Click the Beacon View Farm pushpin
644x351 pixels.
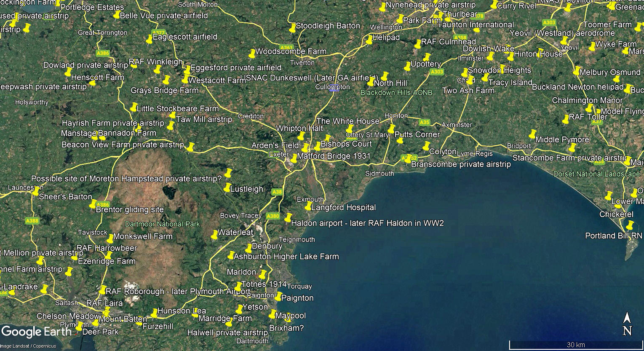pyautogui.click(x=190, y=147)
